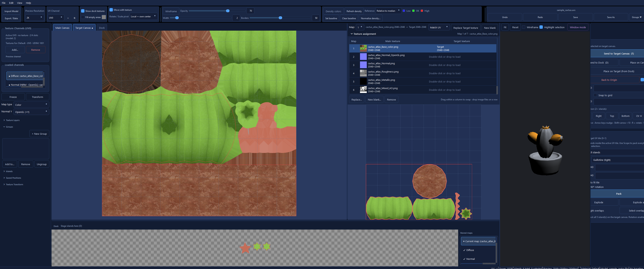The image size is (644, 269).
Task: Click the list icon next to UV channel plus
Action: pyautogui.click(x=74, y=18)
